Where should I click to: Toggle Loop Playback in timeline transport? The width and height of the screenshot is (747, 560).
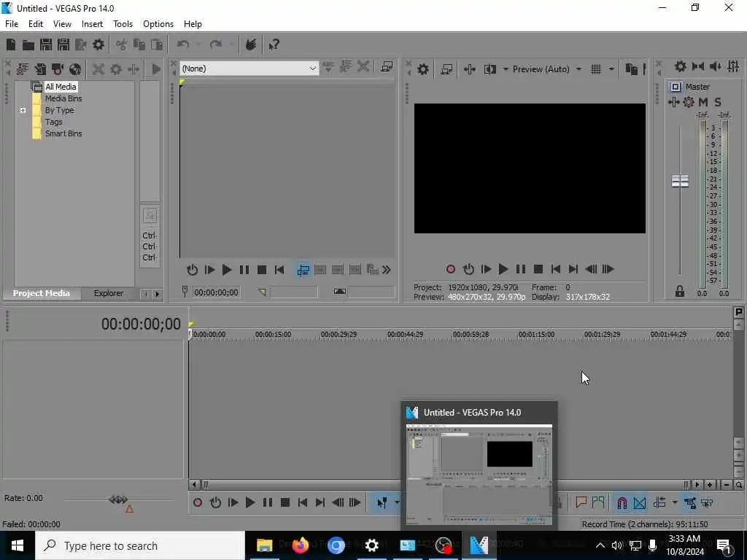[x=215, y=502]
